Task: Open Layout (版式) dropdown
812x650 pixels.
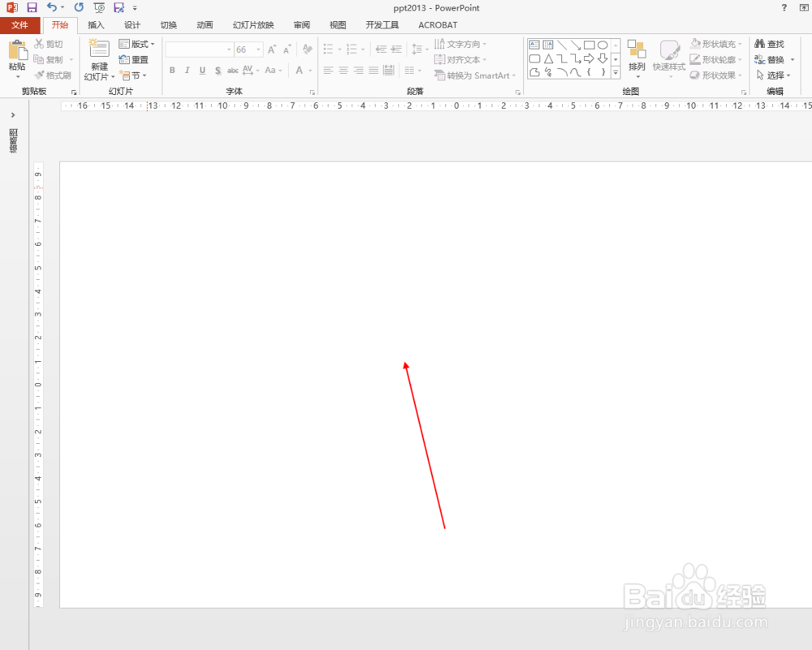Action: tap(136, 44)
